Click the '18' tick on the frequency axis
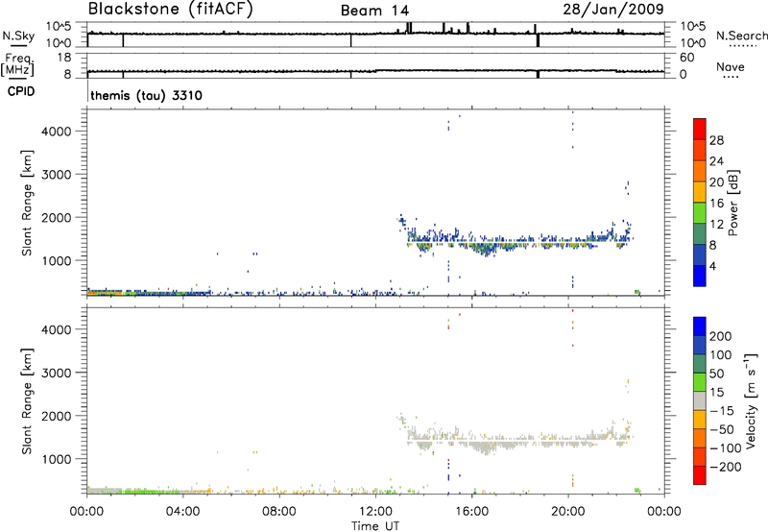Image resolution: width=768 pixels, height=532 pixels. [63, 58]
